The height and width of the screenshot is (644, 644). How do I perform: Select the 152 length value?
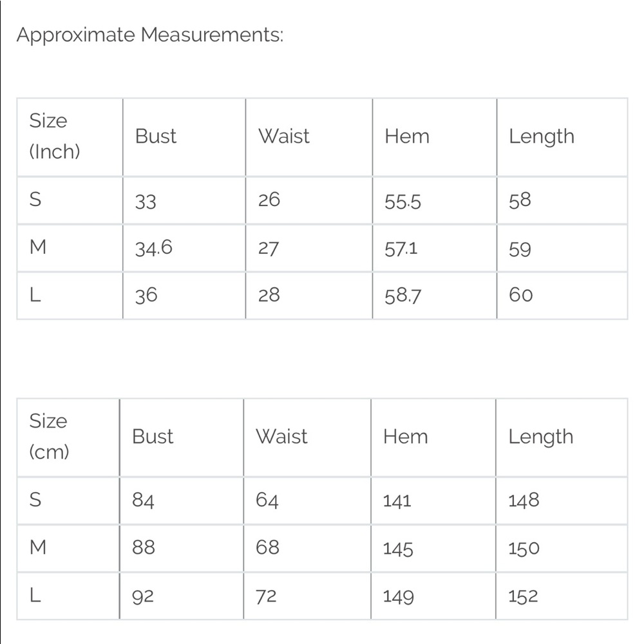(523, 596)
